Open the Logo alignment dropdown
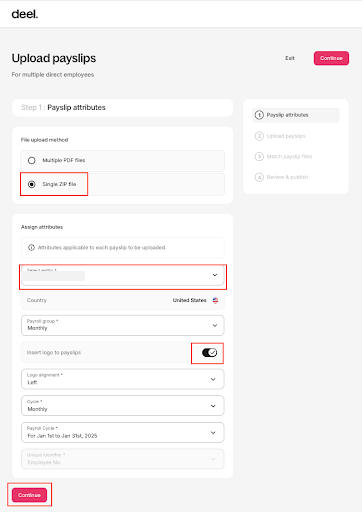This screenshot has width=362, height=512. pos(123,379)
